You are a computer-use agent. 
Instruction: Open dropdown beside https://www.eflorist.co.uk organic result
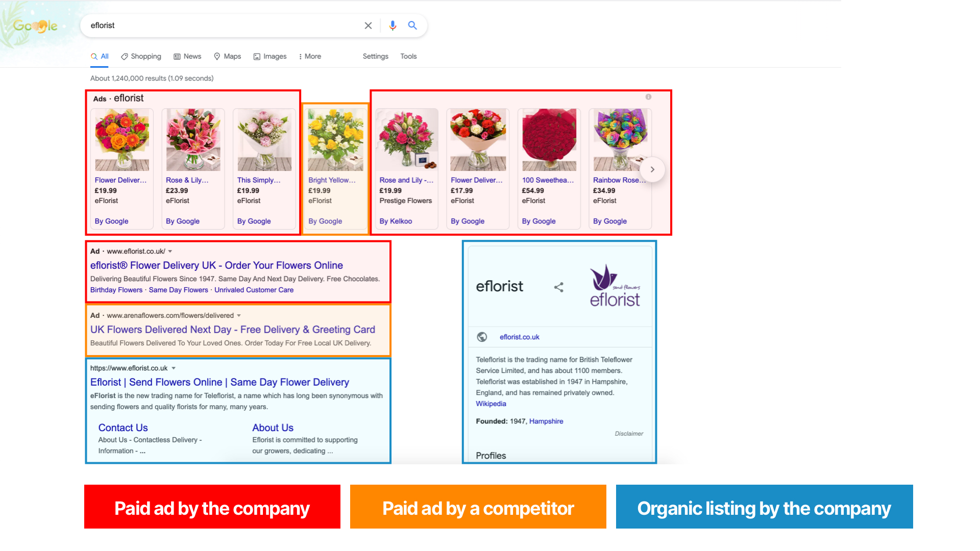click(174, 368)
